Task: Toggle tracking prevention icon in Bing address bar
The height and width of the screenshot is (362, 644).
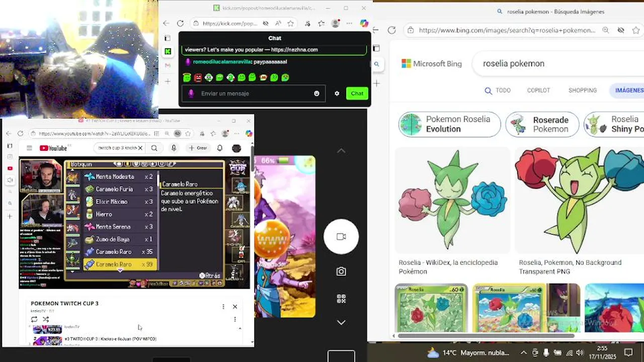Action: [x=621, y=30]
